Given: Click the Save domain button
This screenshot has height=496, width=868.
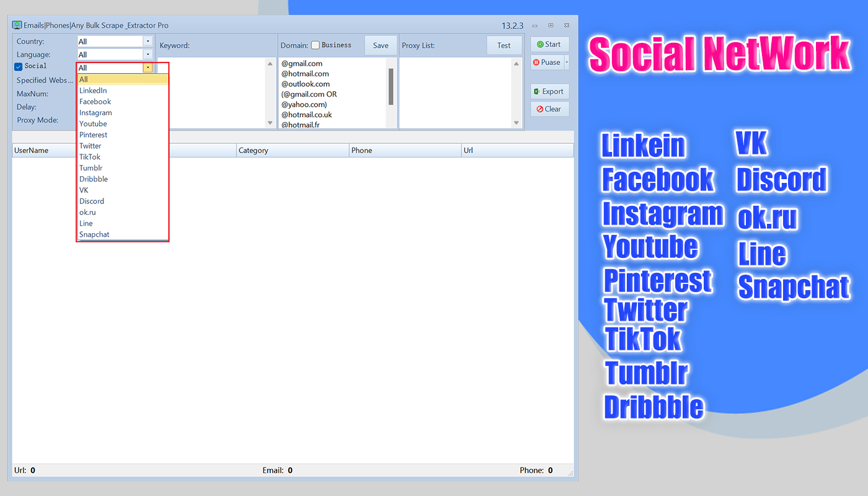Looking at the screenshot, I should 381,45.
